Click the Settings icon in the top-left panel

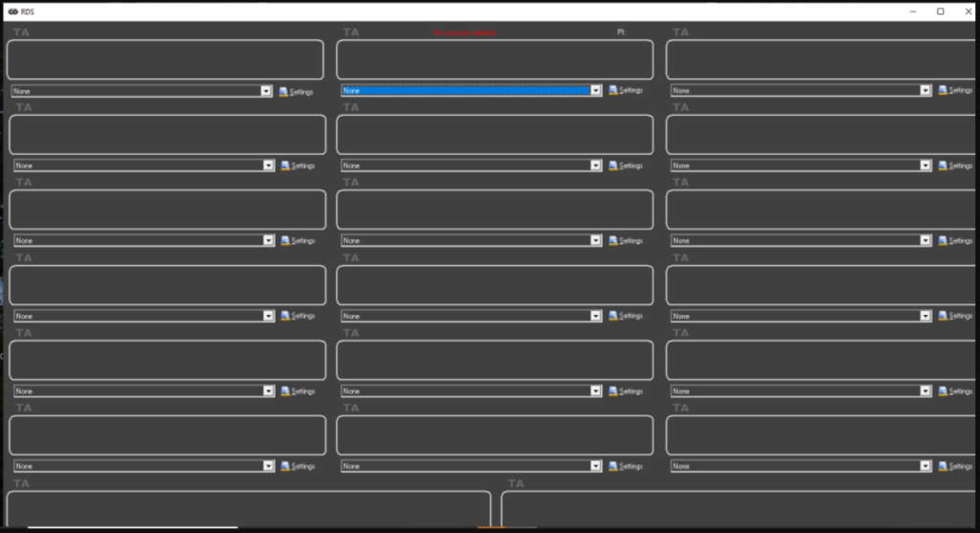pos(283,91)
